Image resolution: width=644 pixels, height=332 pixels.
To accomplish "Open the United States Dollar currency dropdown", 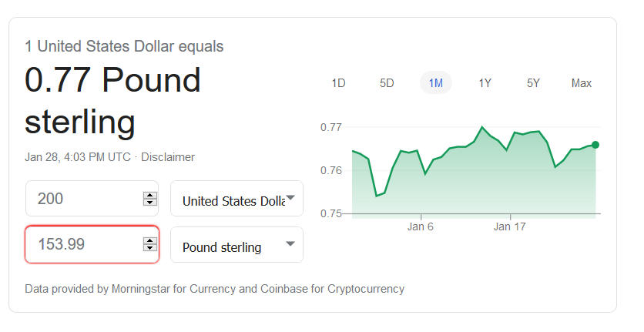I will pos(236,200).
